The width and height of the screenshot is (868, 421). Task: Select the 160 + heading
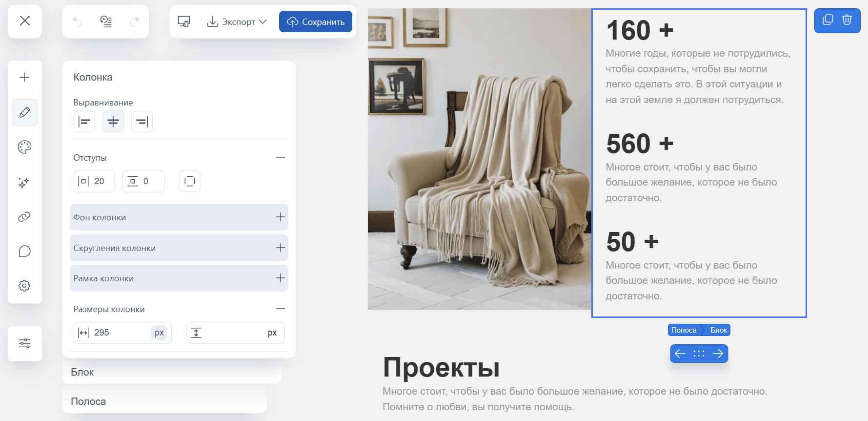pyautogui.click(x=640, y=30)
